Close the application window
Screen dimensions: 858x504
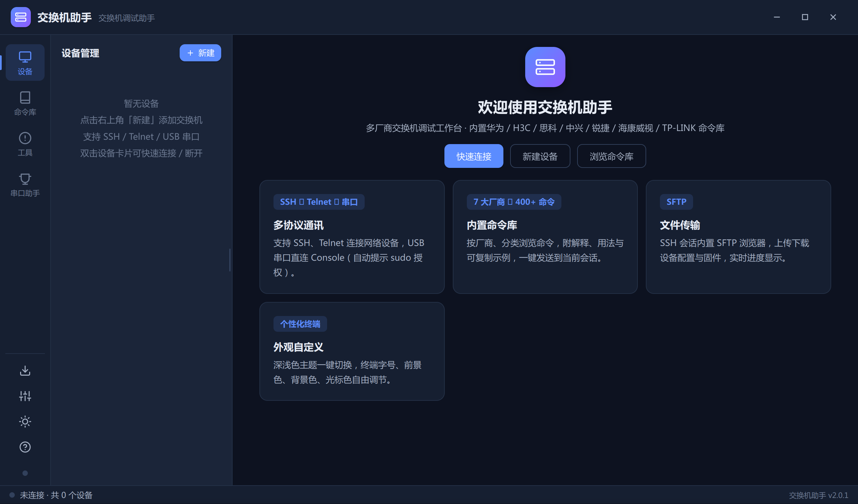coord(833,17)
